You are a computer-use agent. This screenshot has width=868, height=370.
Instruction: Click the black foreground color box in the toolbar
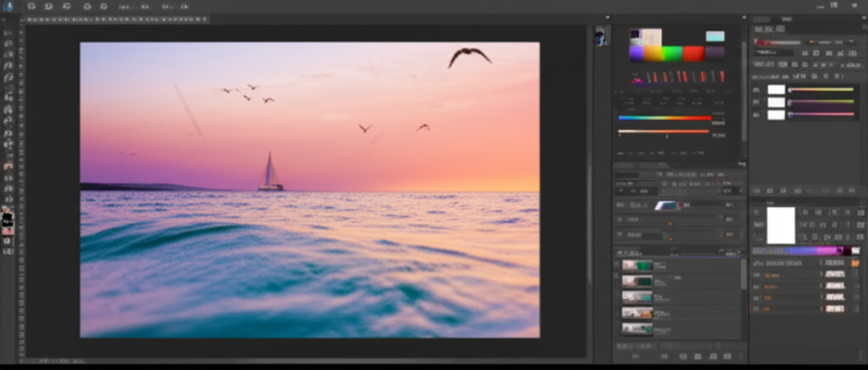[8, 221]
